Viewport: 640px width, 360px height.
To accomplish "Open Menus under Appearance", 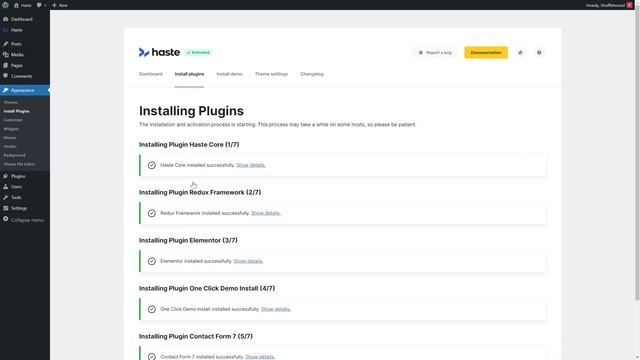I will (10, 138).
